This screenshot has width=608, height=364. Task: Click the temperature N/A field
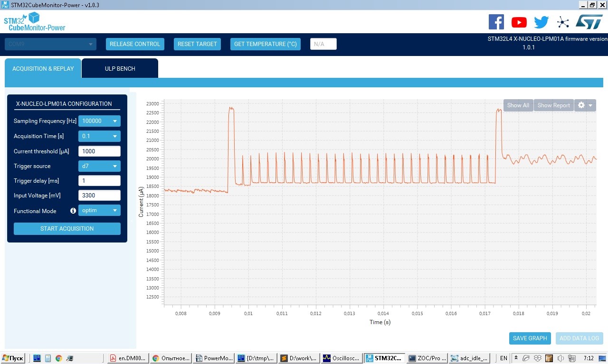(x=323, y=44)
